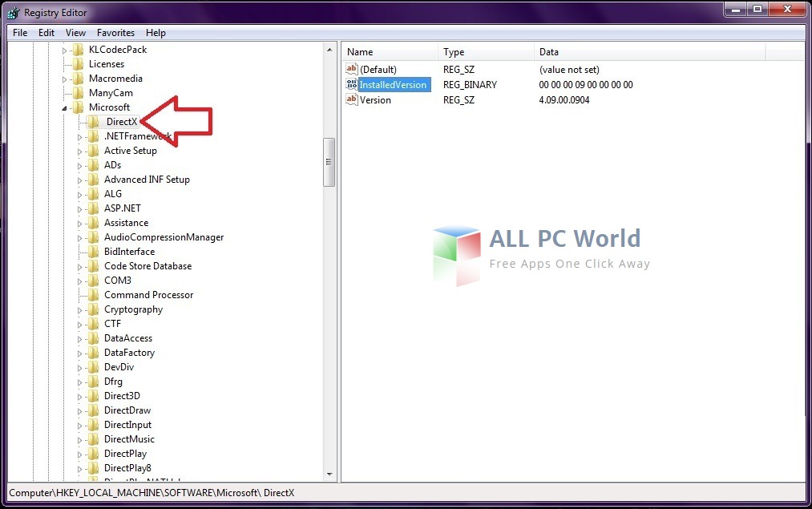Expand the Macromedia key
The height and width of the screenshot is (509, 812).
tap(64, 79)
